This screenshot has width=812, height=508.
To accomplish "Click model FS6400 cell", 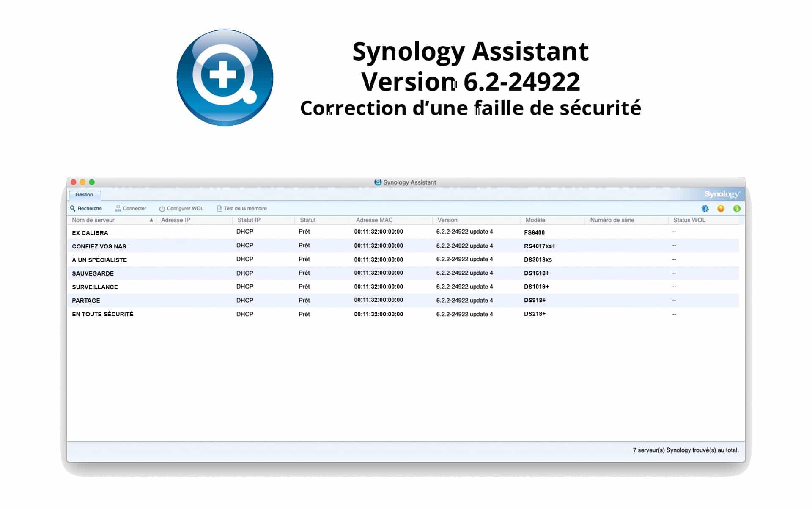I will (534, 232).
